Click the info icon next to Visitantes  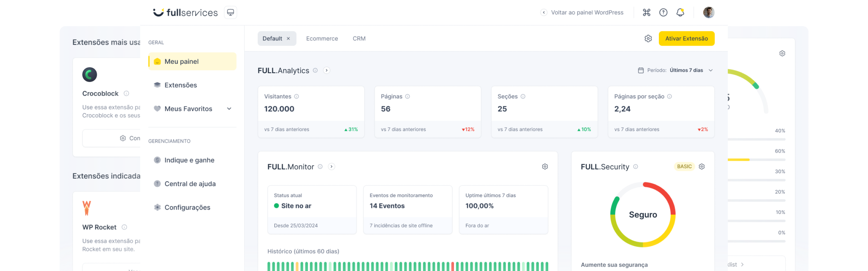[297, 96]
